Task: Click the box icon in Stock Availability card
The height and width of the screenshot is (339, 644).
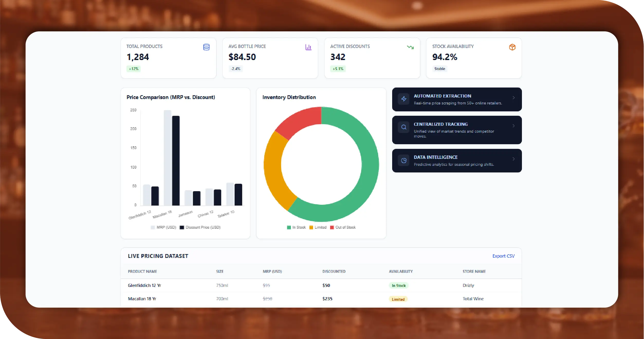Action: [x=512, y=47]
